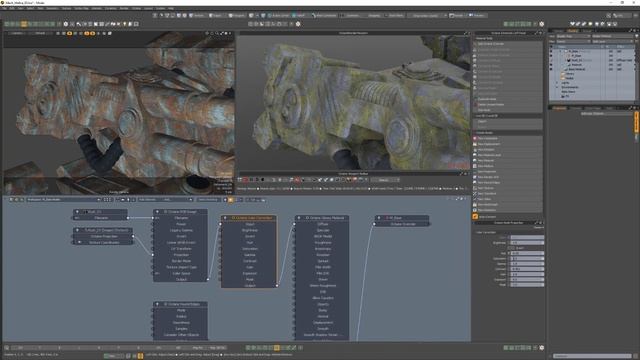640x360 pixels.
Task: Click the Delete Unused Nodes button
Action: (x=509, y=104)
